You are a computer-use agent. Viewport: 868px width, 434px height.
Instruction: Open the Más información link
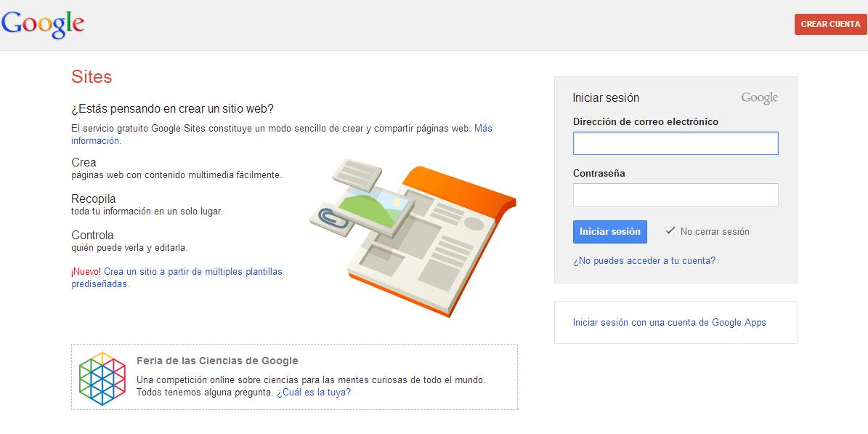281,134
